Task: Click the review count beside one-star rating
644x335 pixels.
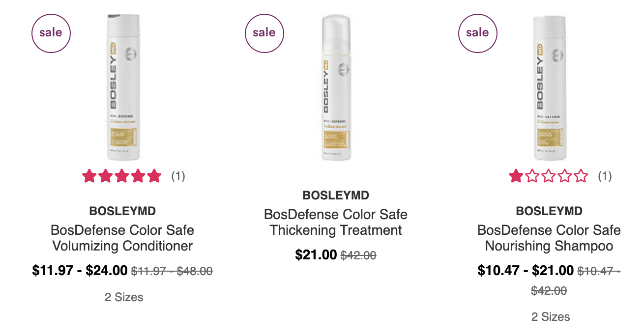Action: pyautogui.click(x=605, y=176)
